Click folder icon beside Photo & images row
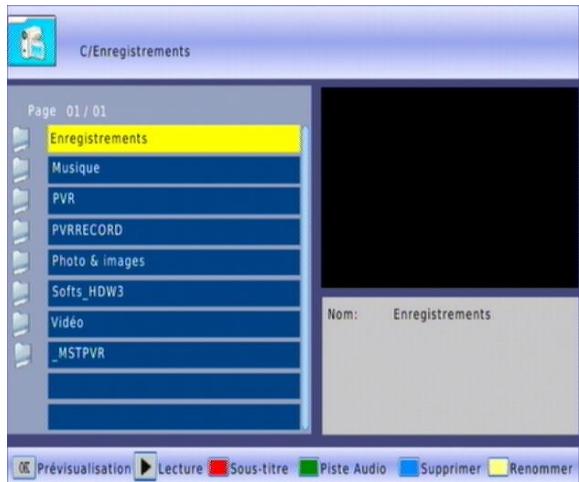The height and width of the screenshot is (482, 579). tap(21, 263)
